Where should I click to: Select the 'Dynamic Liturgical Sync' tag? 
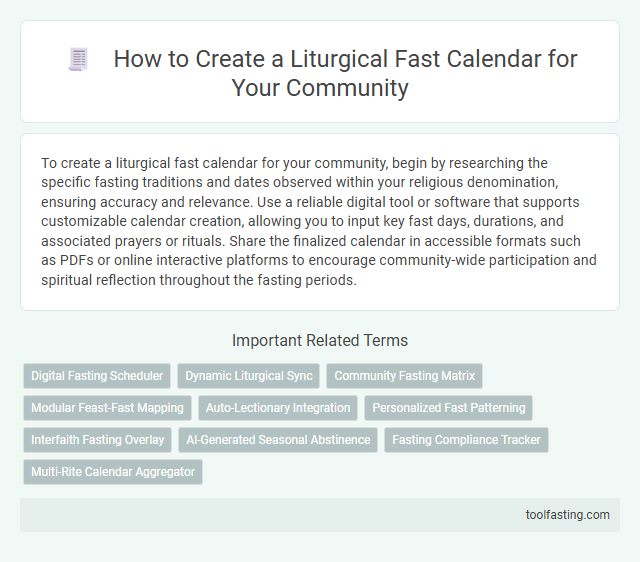(249, 376)
